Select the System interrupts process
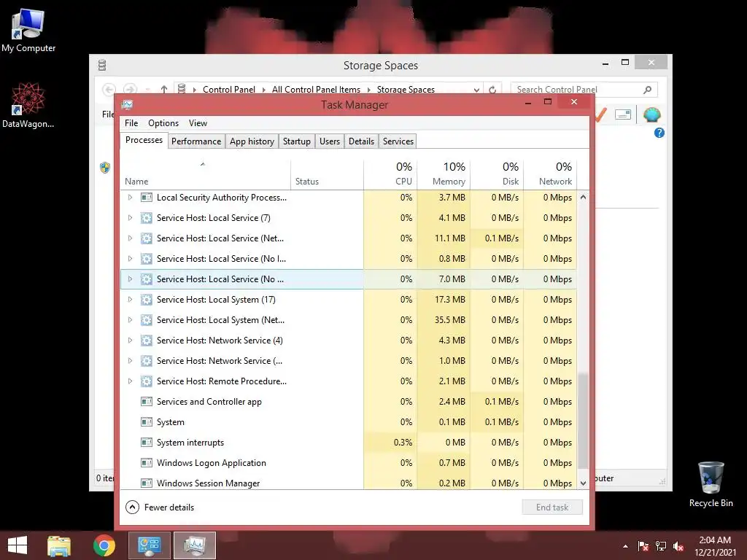This screenshot has width=747, height=560. click(x=348, y=443)
